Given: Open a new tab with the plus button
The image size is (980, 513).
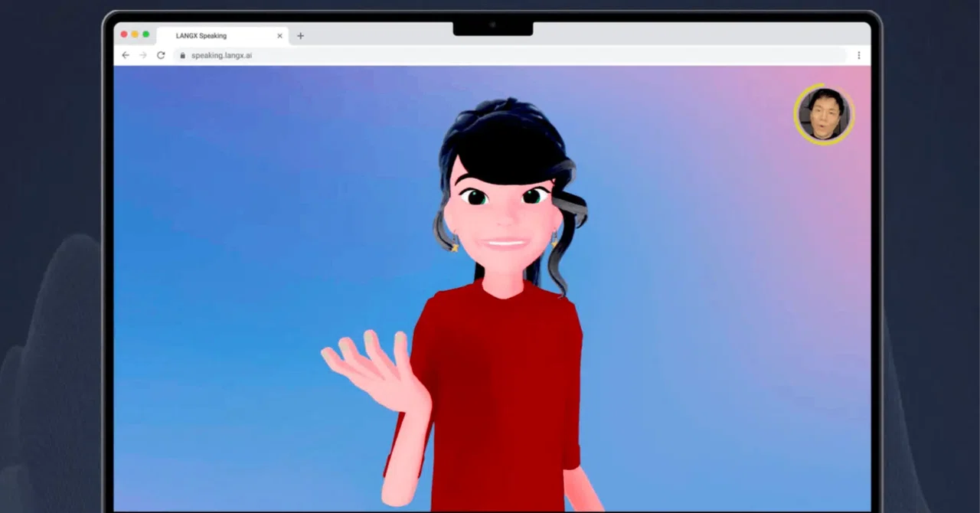Looking at the screenshot, I should [300, 35].
